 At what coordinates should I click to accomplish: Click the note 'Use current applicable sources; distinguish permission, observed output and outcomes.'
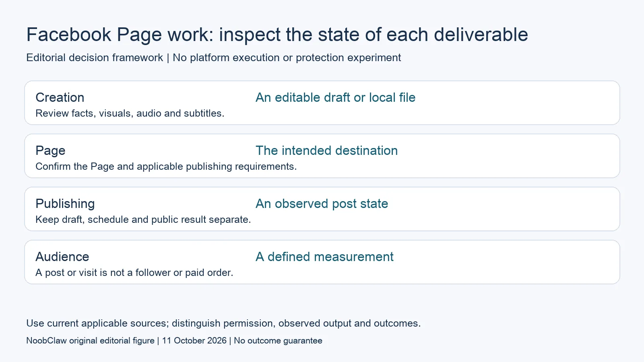click(223, 323)
